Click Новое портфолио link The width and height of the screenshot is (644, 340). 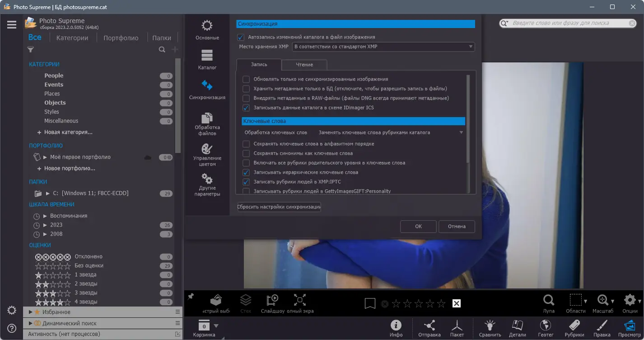point(66,169)
